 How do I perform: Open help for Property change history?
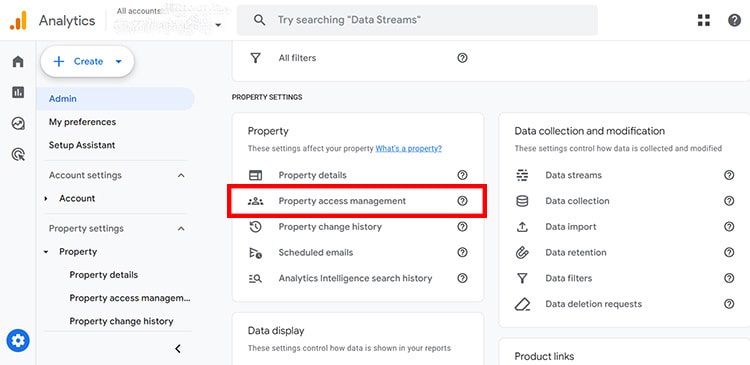462,227
